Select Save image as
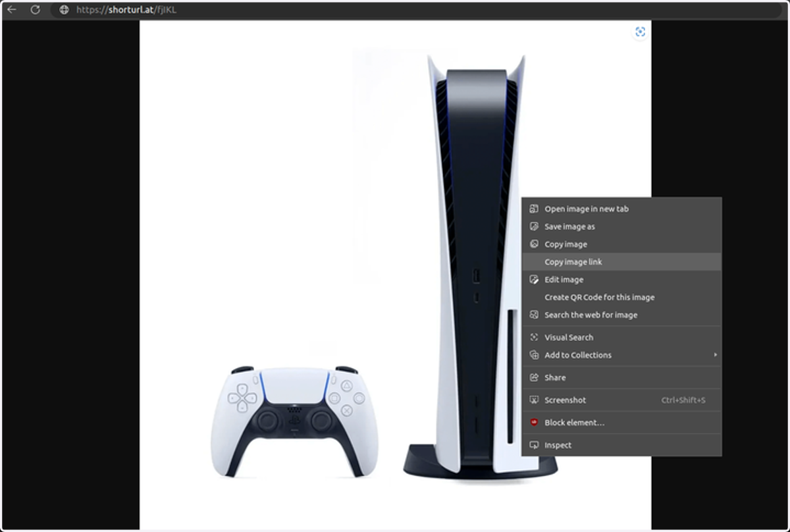This screenshot has height=532, width=790. click(x=621, y=226)
